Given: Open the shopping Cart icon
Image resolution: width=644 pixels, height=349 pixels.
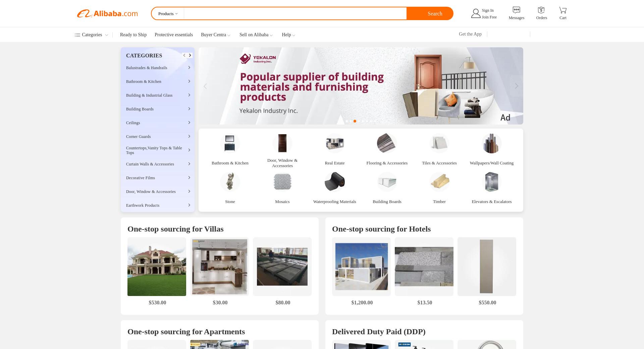Looking at the screenshot, I should point(563,10).
